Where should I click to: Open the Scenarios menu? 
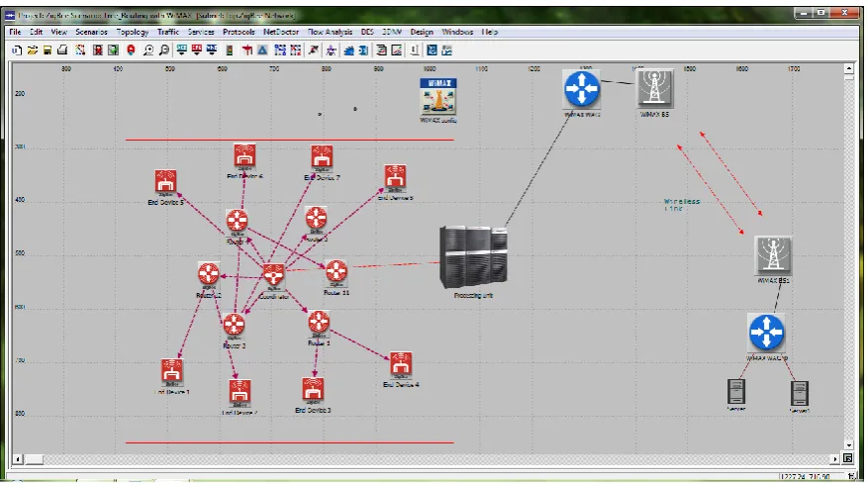pos(91,32)
